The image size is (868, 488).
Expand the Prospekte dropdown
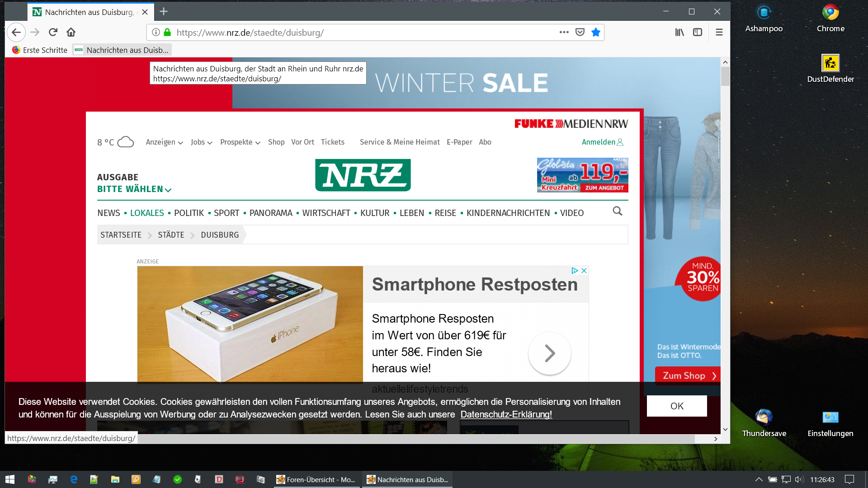pos(240,142)
